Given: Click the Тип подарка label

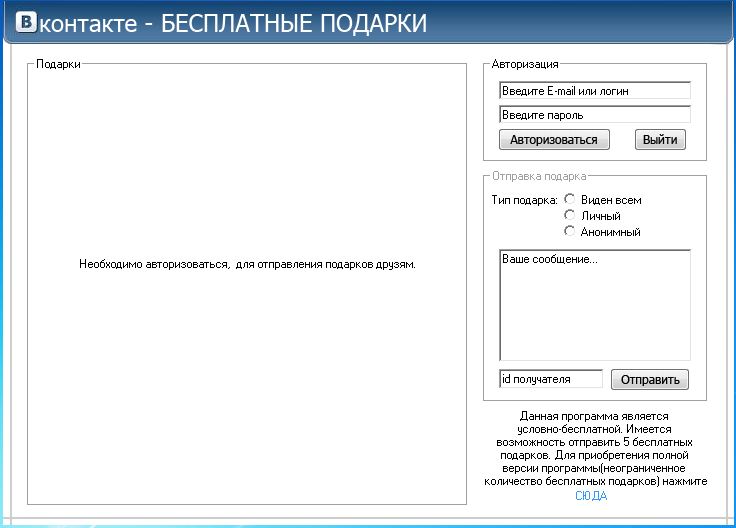Looking at the screenshot, I should [x=524, y=200].
